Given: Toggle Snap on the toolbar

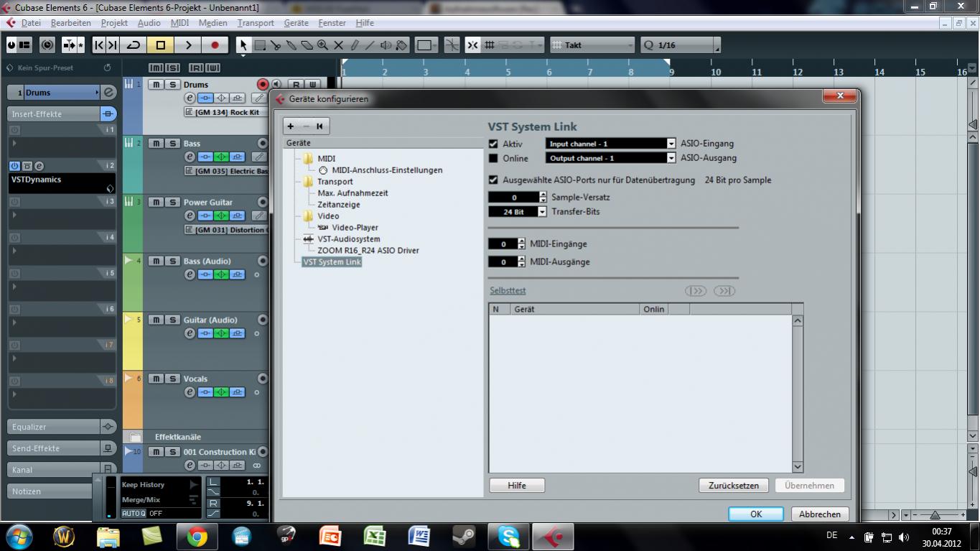Looking at the screenshot, I should coord(472,45).
